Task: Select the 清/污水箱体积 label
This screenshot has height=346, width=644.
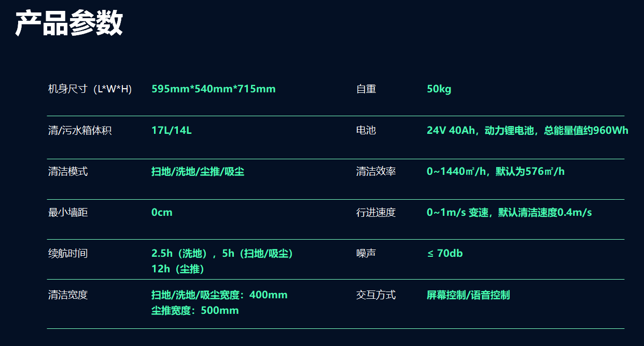Action: click(80, 131)
